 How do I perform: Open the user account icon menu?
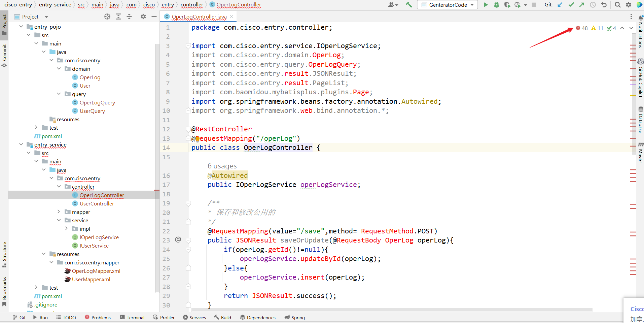[x=393, y=5]
